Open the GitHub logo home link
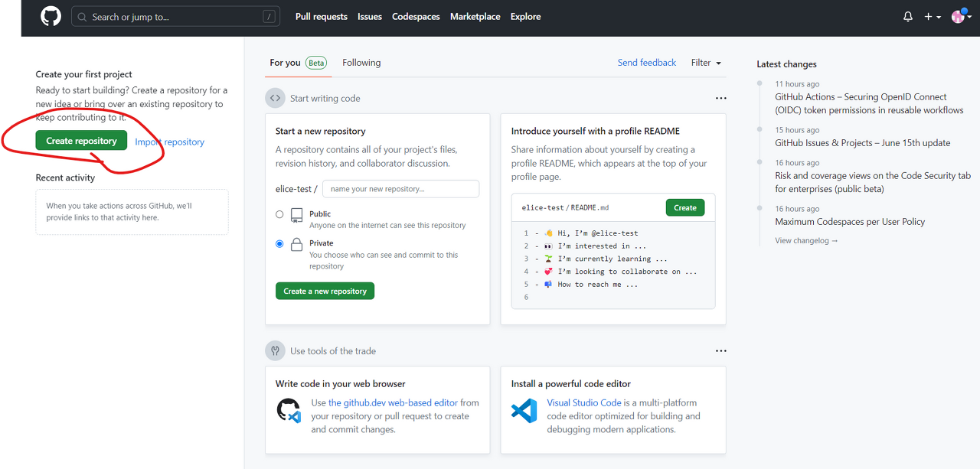The height and width of the screenshot is (469, 980). (51, 16)
